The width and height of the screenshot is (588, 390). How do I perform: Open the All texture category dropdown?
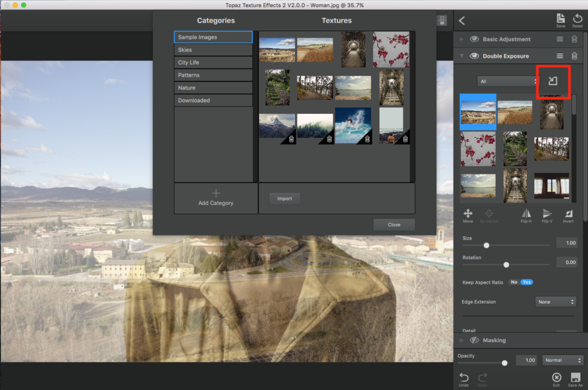click(x=508, y=81)
